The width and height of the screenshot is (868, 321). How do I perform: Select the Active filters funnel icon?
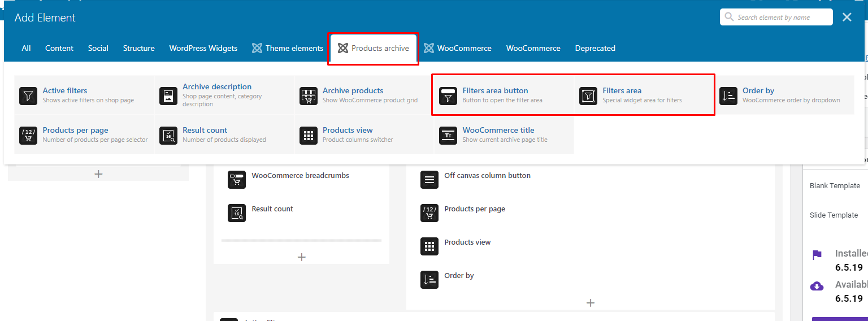(28, 96)
